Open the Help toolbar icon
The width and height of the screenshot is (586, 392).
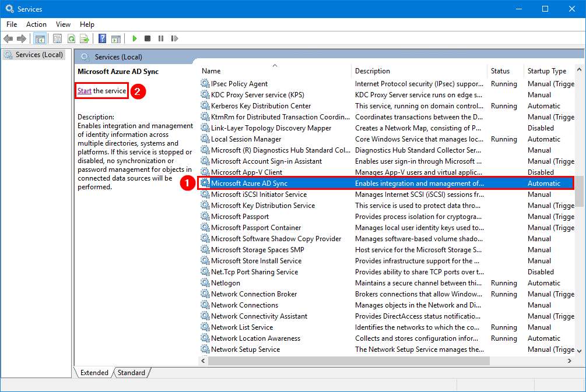click(x=102, y=38)
